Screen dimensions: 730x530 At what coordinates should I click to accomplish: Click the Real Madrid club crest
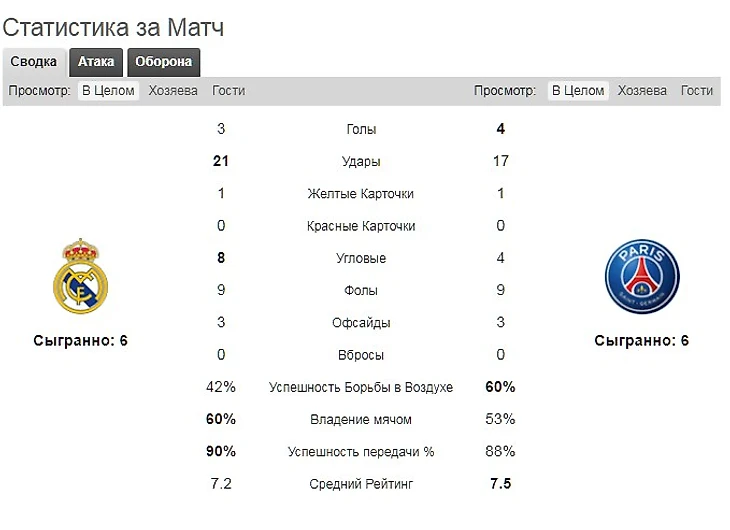(80, 276)
